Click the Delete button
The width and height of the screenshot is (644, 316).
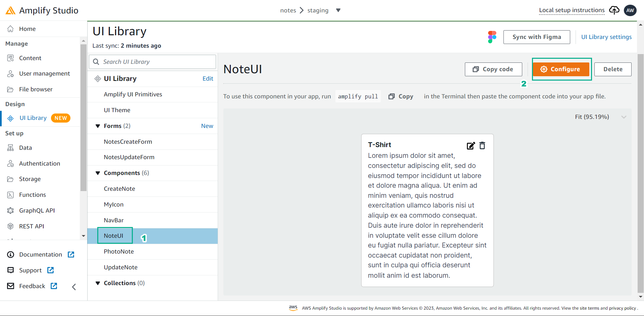[613, 69]
